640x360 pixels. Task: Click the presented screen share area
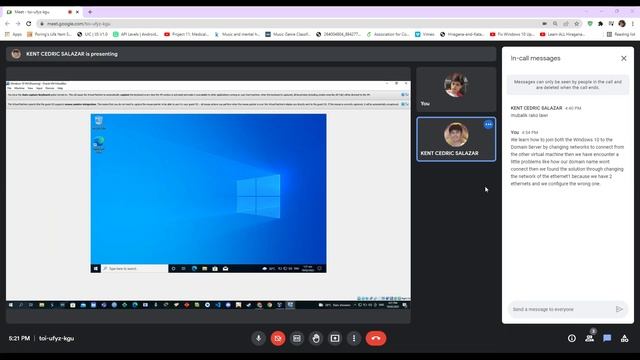[x=208, y=194]
